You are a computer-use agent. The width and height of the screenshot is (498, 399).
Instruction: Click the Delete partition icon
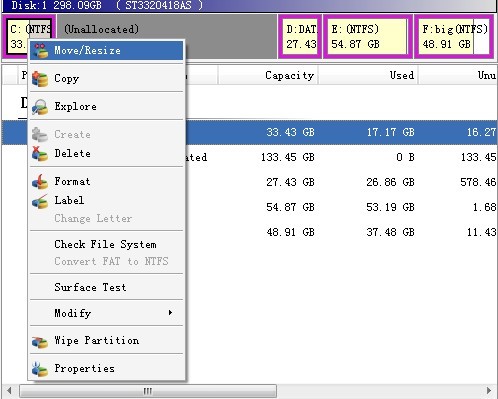click(40, 153)
